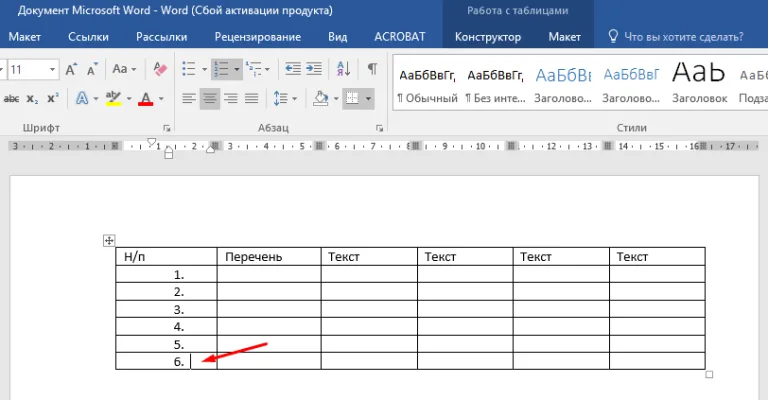Open the Ссылки ribbon tab
Image resolution: width=768 pixels, height=400 pixels.
88,37
